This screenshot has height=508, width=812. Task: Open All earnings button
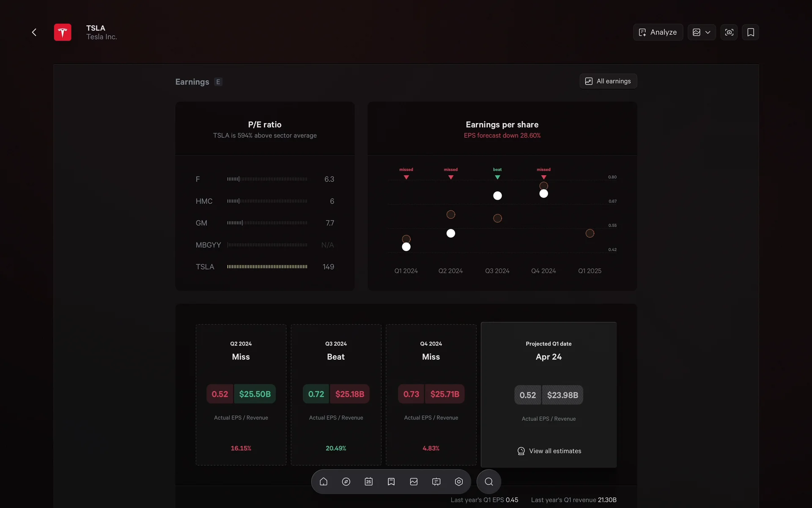tap(608, 81)
